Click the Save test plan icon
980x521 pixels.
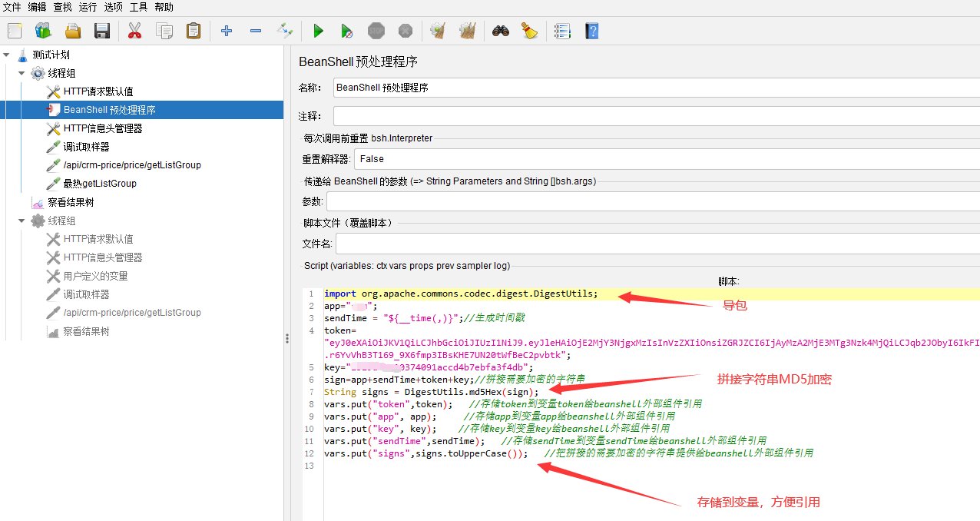coord(101,31)
